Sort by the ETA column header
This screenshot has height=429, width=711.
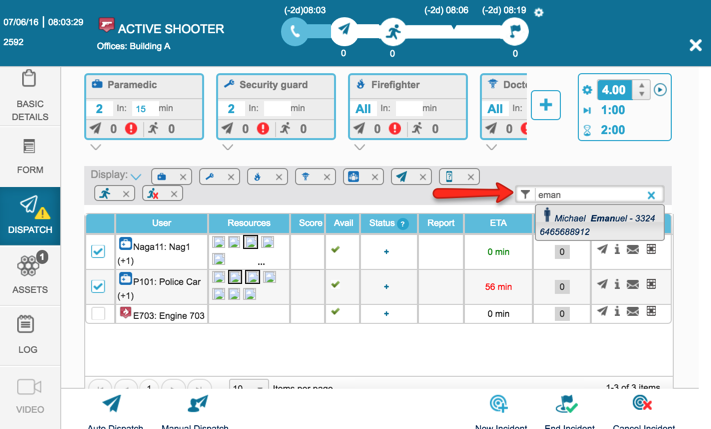click(x=498, y=223)
